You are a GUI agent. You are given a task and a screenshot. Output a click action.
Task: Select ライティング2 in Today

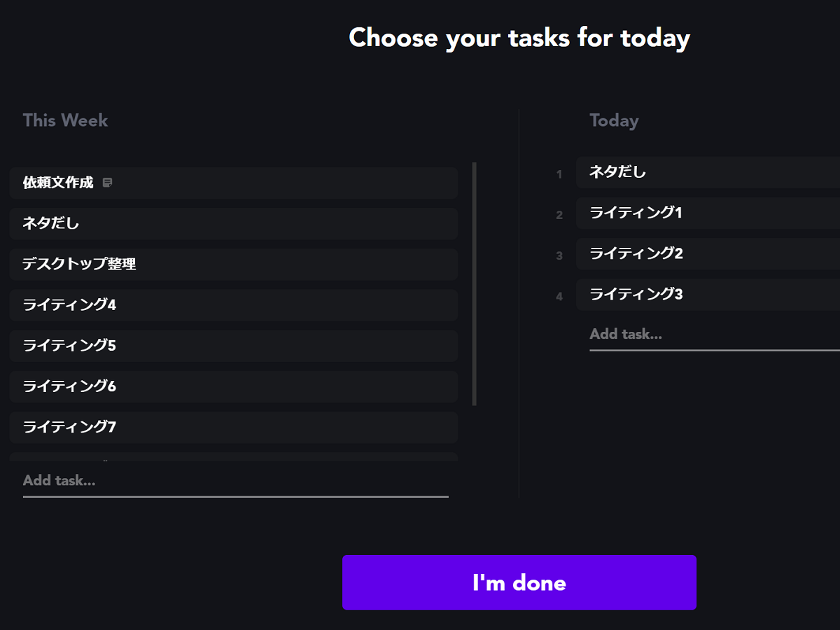pos(708,253)
